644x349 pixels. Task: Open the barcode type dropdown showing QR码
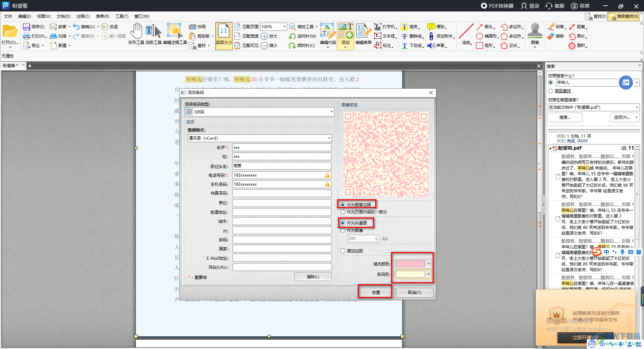(x=260, y=112)
